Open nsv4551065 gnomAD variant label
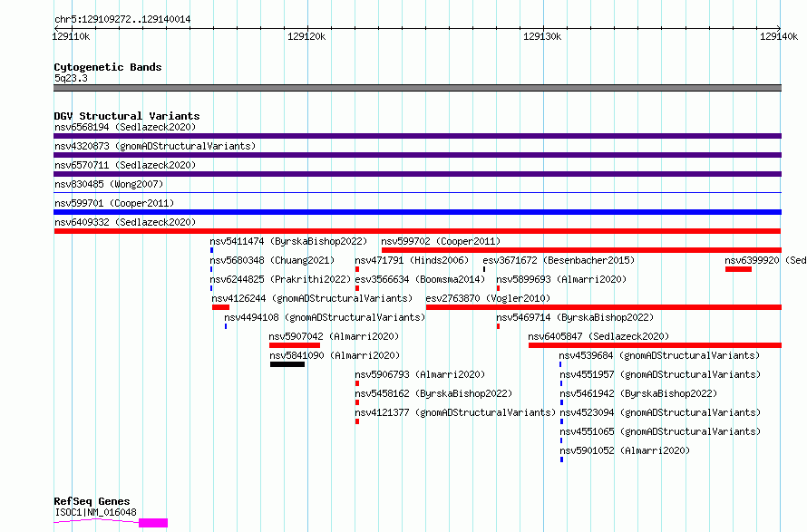The height and width of the screenshot is (532, 807). pos(660,431)
